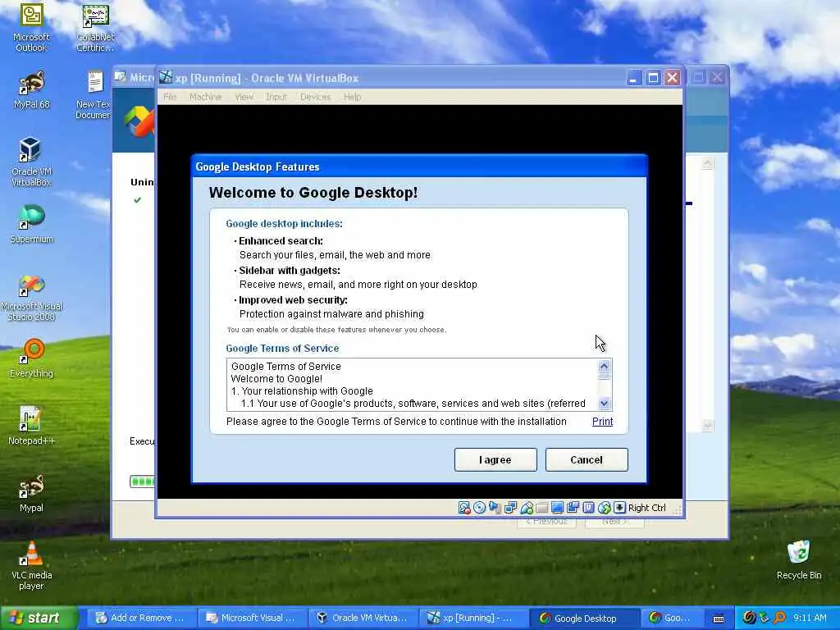The height and width of the screenshot is (630, 840).
Task: Click the Previous button in background installer window
Action: click(546, 522)
